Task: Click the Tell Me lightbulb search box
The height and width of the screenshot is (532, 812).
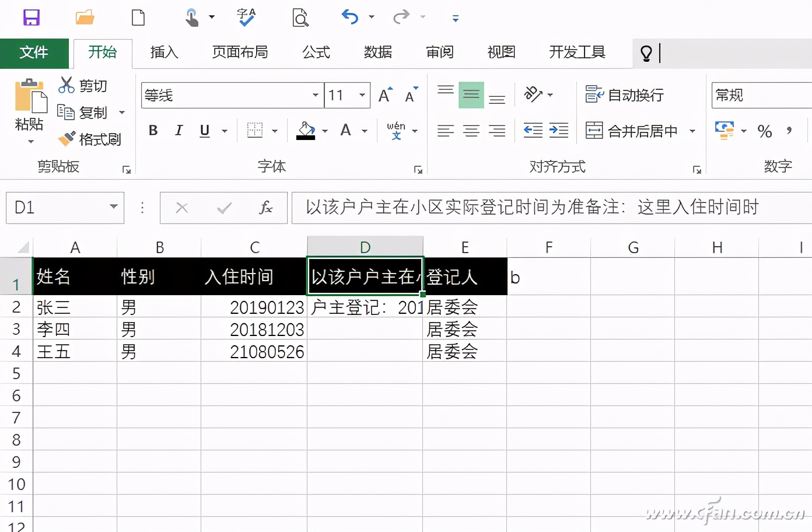Action: [x=722, y=53]
